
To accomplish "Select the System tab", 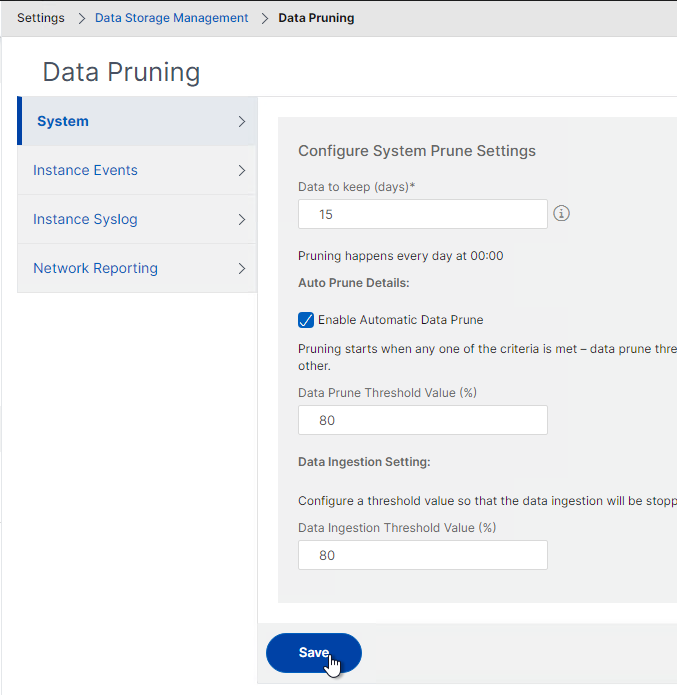I will (137, 121).
